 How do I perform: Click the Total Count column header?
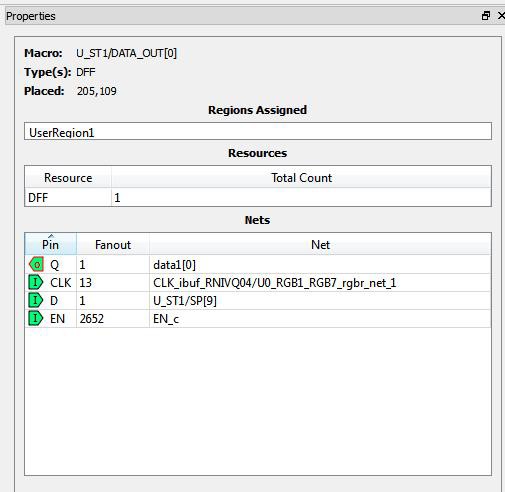tap(301, 177)
